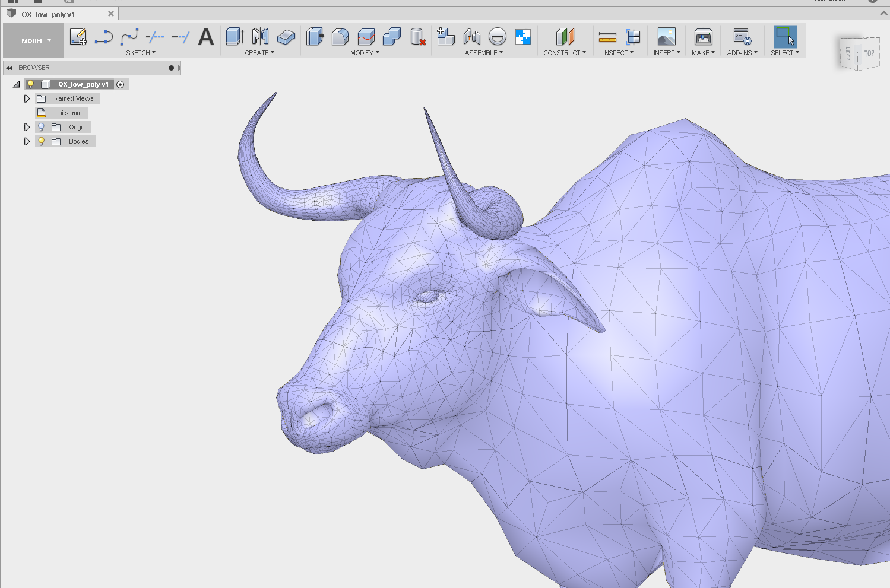Image resolution: width=890 pixels, height=588 pixels.
Task: Expand the Bodies folder in browser
Action: pos(27,141)
